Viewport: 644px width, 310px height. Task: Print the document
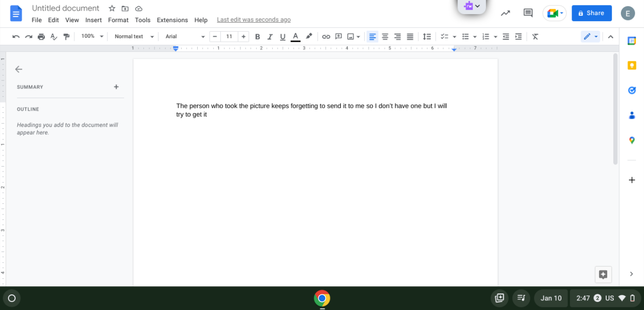41,37
